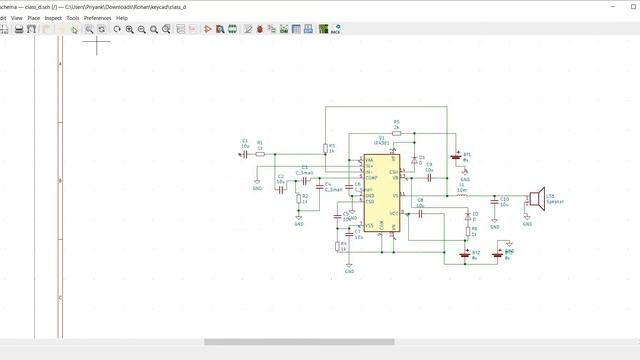Click the Leave Sheet icon
The height and width of the screenshot is (360, 640).
[x=193, y=29]
